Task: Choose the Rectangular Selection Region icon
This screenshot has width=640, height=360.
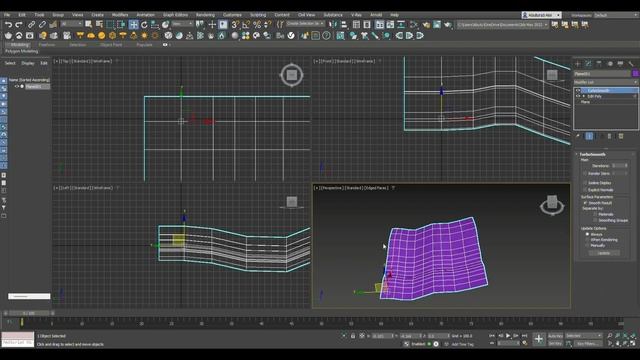Action: (x=110, y=25)
